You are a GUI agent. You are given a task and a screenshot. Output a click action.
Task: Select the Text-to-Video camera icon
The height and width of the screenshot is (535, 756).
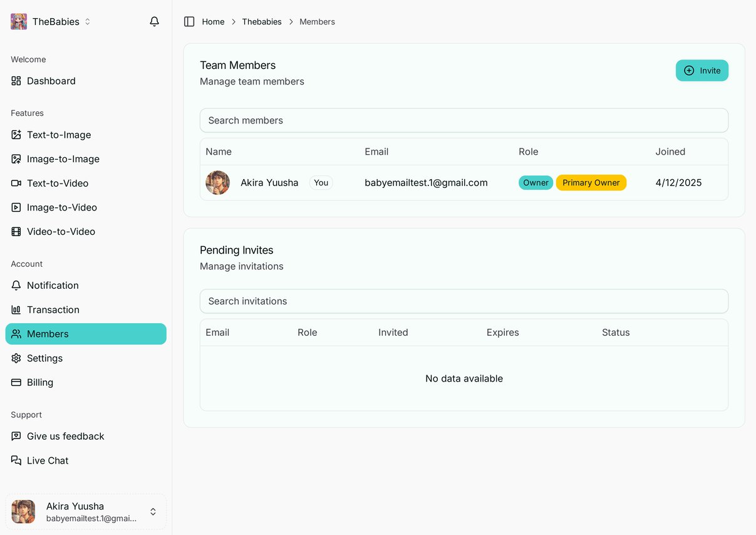[x=18, y=183]
